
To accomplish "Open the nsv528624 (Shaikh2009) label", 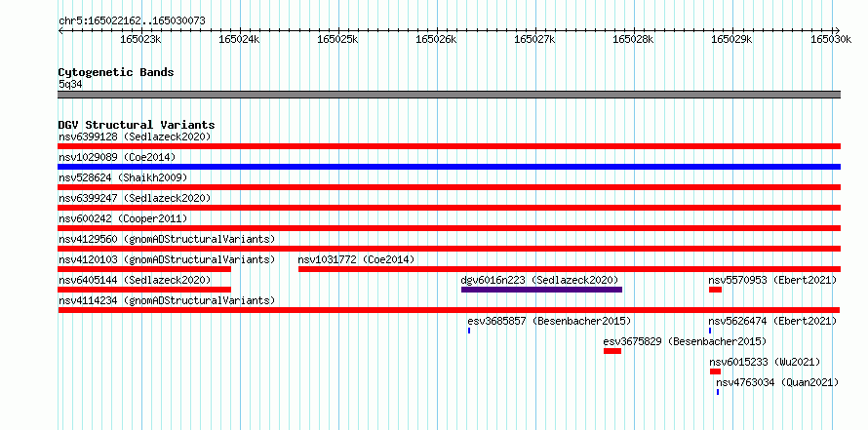I will pos(123,177).
